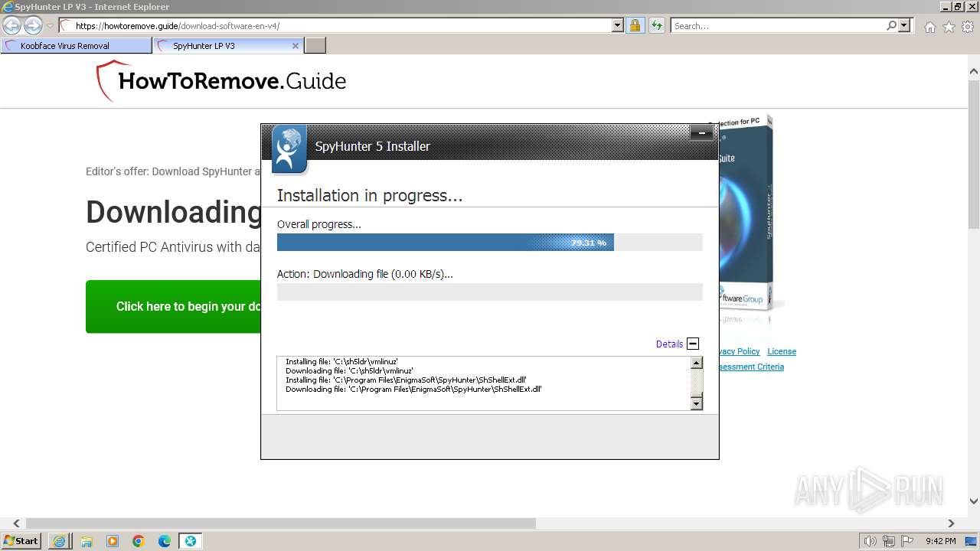The image size is (980, 551).
Task: Open the Assessment Criteria link
Action: (x=751, y=367)
